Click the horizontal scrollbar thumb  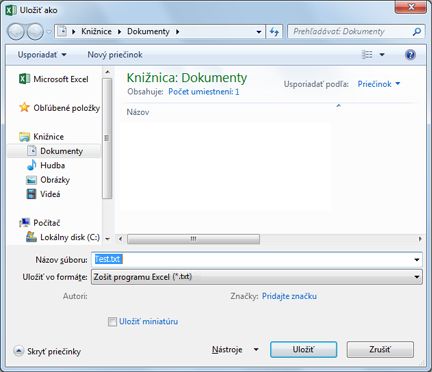(193, 239)
